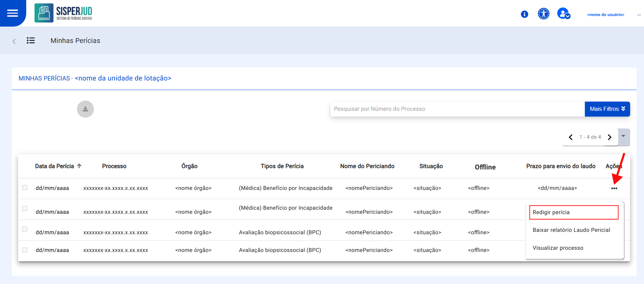This screenshot has width=644, height=284.
Task: Expand Mais Filtros options
Action: coord(607,109)
